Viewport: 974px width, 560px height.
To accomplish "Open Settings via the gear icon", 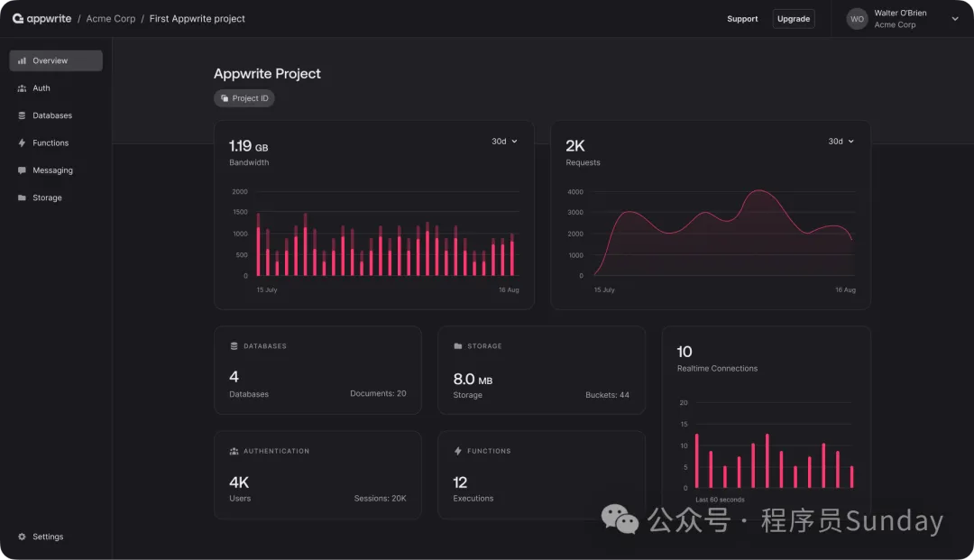I will (23, 537).
